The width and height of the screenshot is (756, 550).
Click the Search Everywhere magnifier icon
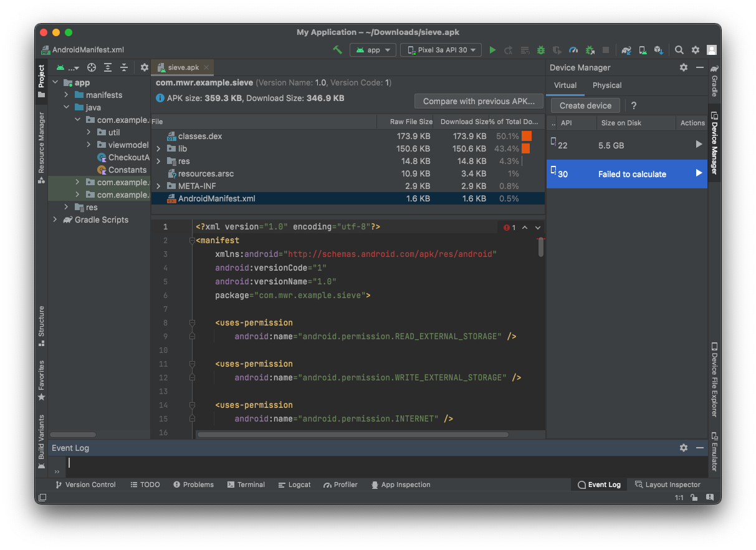click(679, 50)
